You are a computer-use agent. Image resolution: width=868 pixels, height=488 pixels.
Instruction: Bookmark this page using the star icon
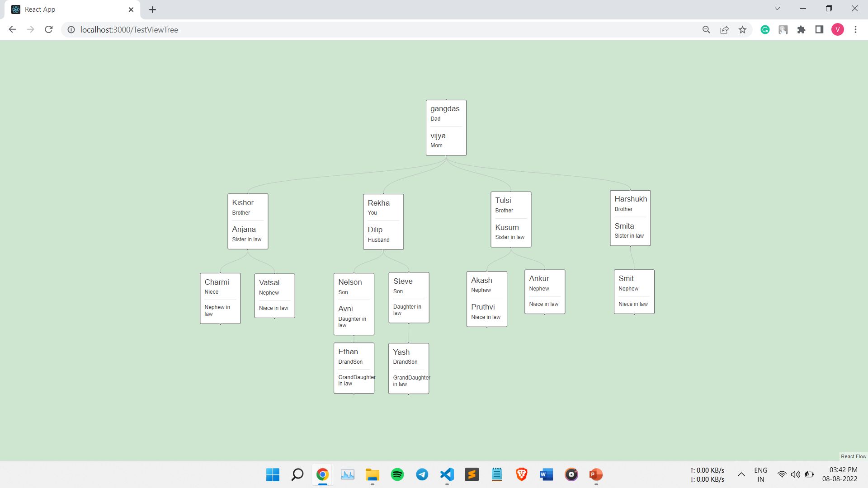tap(742, 29)
